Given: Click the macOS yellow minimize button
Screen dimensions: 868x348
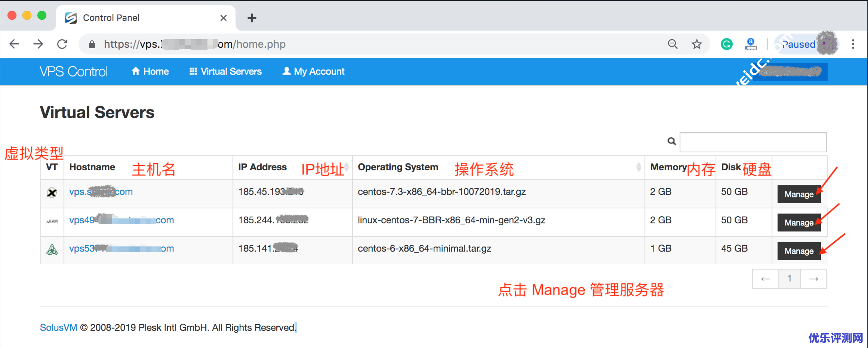Looking at the screenshot, I should pos(27,15).
